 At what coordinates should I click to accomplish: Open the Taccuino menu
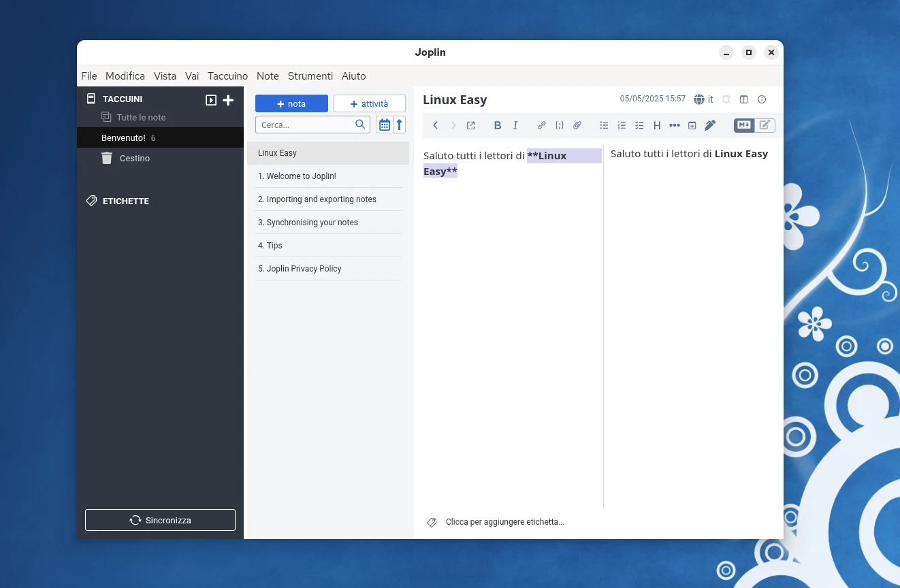tap(227, 76)
